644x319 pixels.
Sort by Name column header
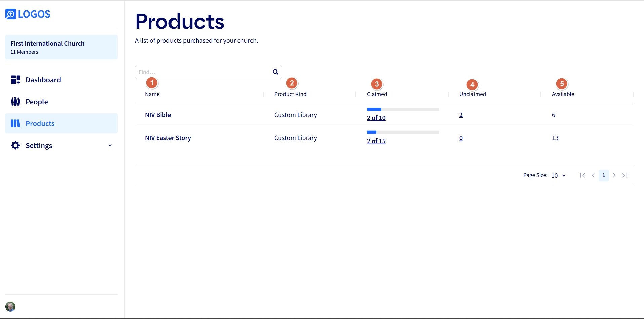point(152,94)
